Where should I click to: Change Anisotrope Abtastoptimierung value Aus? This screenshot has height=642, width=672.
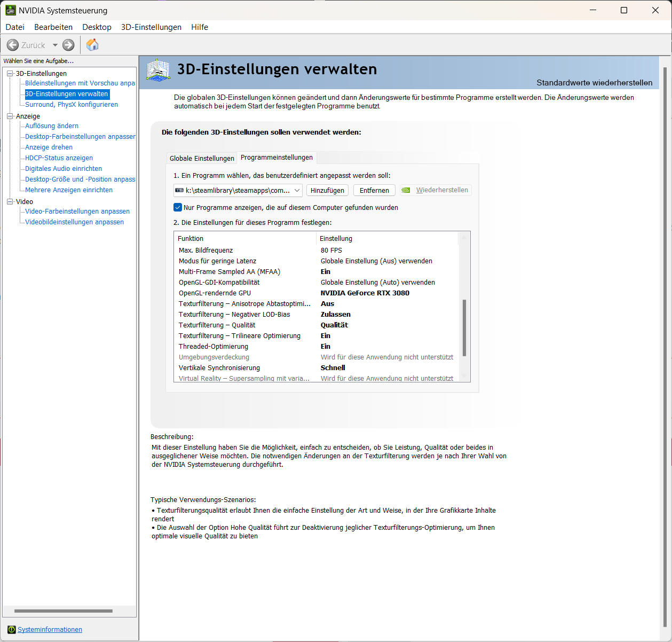pyautogui.click(x=327, y=304)
